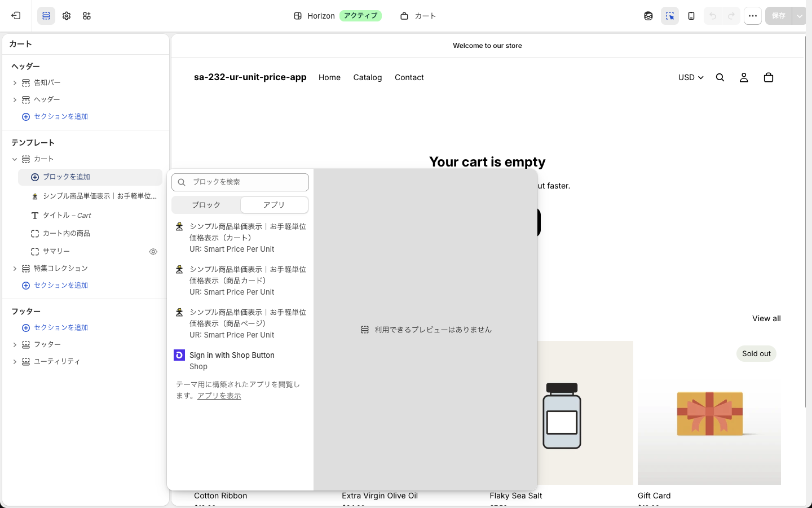Screen dimensions: 812x508
Task: Click the ユーティリティ section icon
Action: 26,362
